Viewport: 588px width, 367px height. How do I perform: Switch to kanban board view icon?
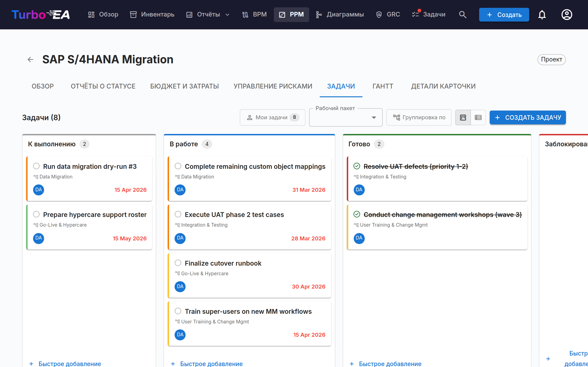[x=463, y=117]
